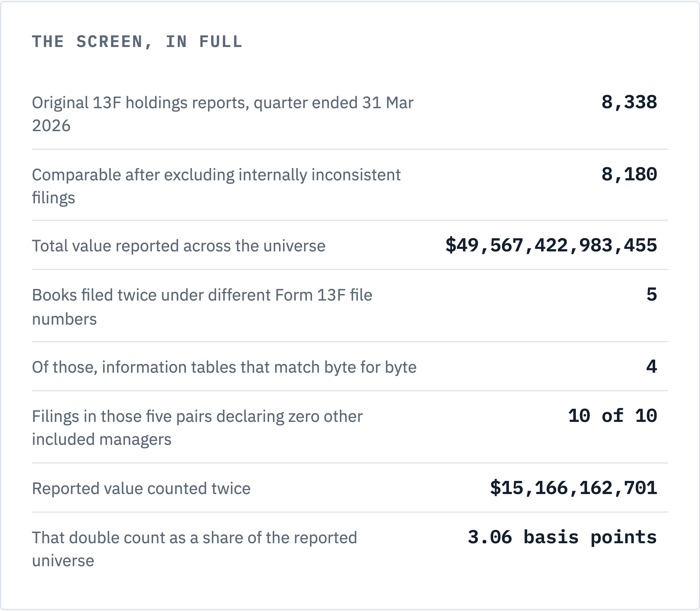Image resolution: width=700 pixels, height=611 pixels.
Task: Select 'information tables that match byte for byte' label
Action: point(224,367)
